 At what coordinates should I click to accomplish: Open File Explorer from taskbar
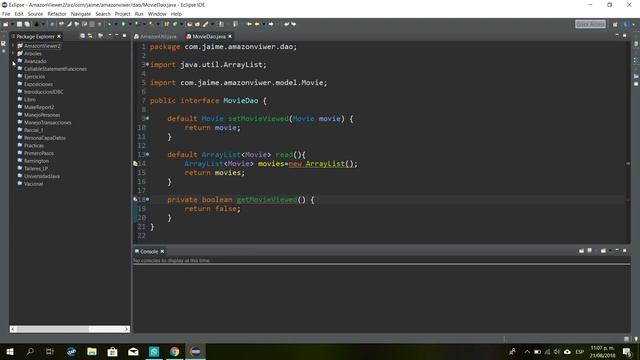92,351
